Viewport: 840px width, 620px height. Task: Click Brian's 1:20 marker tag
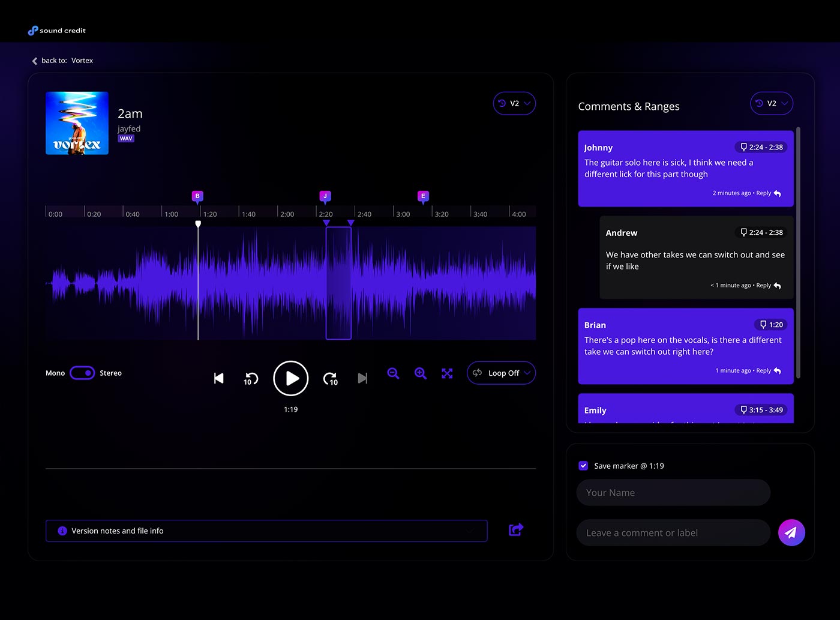(x=770, y=325)
